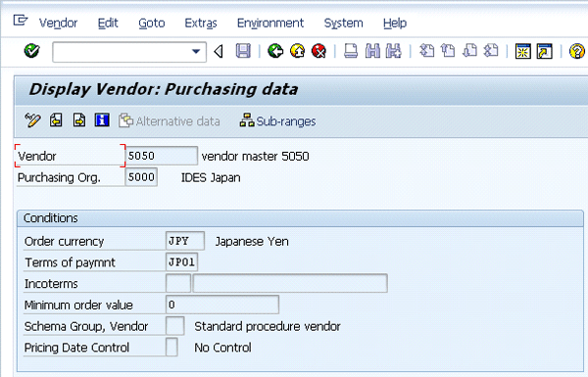
Task: Open the Help question mark icon
Action: (x=576, y=51)
